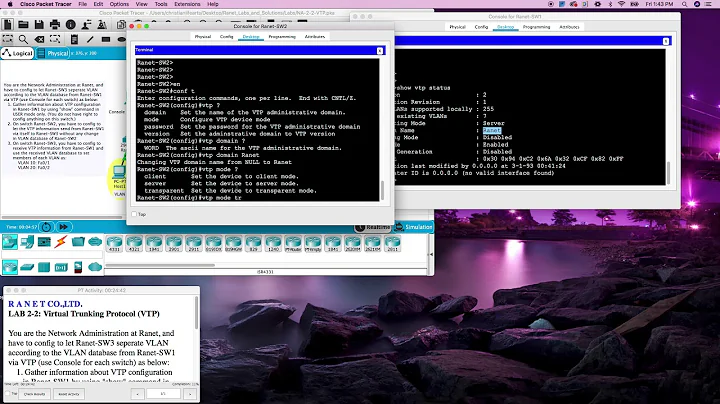
Task: Open Config tab in Ranet-SW1 console
Action: (481, 27)
